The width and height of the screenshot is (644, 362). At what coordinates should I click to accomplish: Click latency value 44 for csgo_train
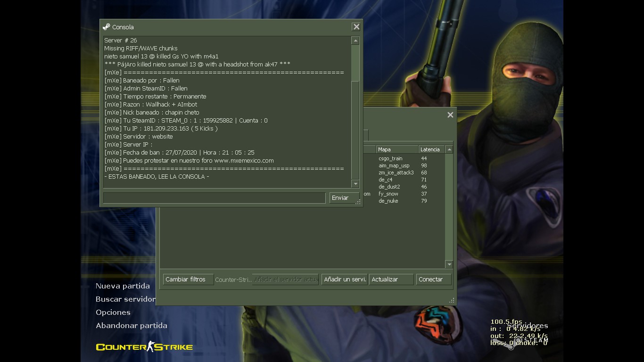click(x=424, y=158)
